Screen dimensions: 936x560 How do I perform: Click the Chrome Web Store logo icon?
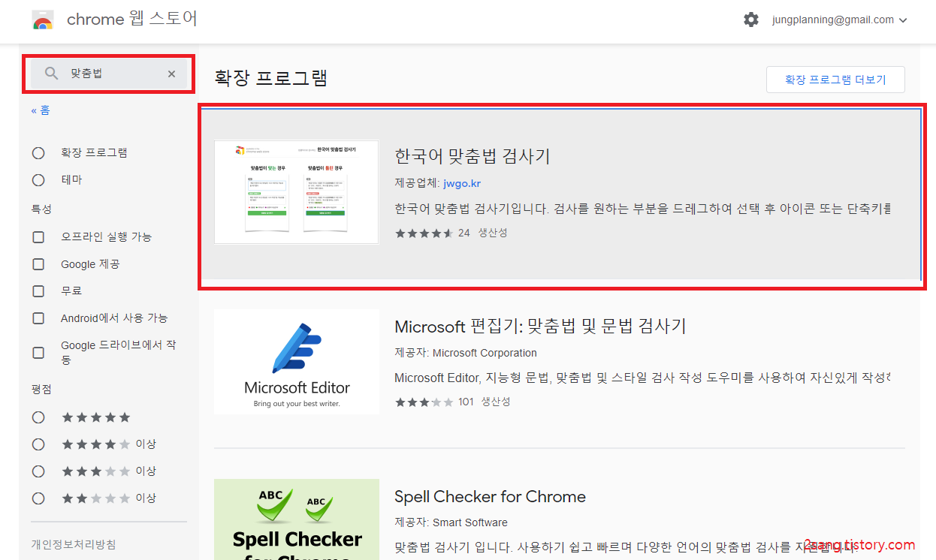pos(43,20)
